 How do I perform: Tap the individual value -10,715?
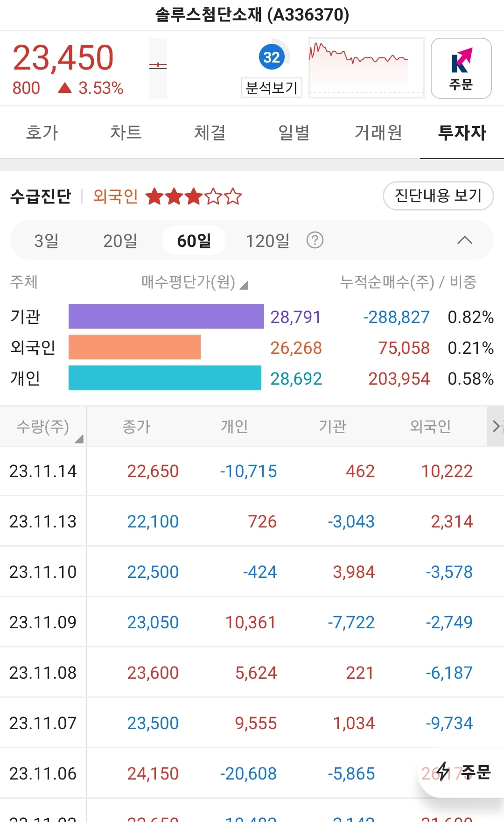click(248, 471)
